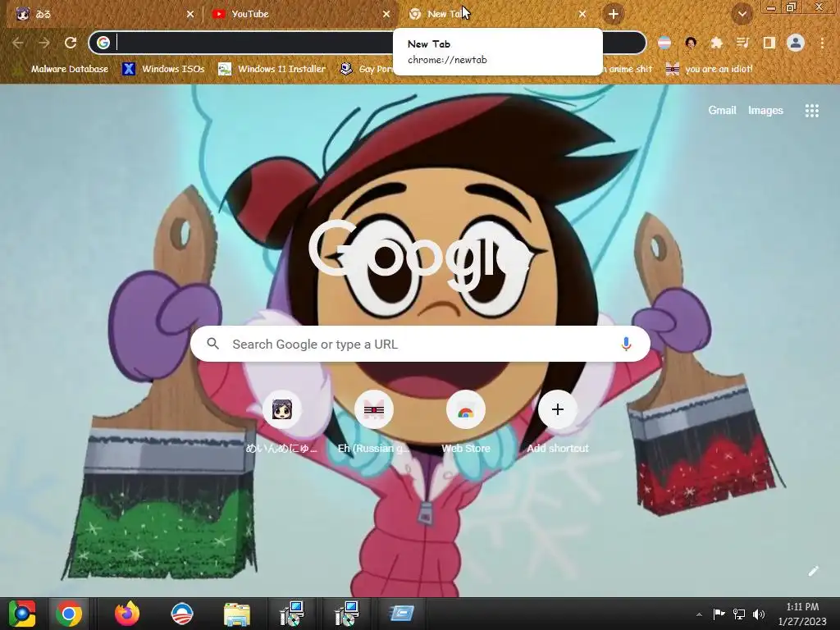Open Google Images link
The image size is (840, 630).
point(765,111)
